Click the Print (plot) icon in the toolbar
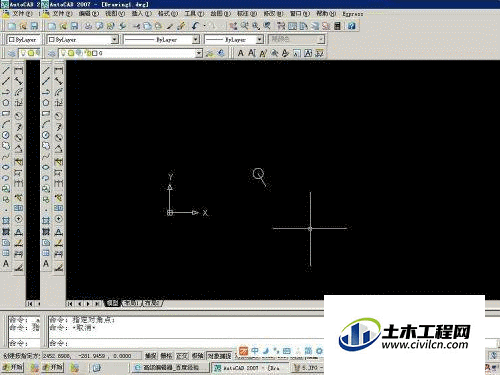 88,26
